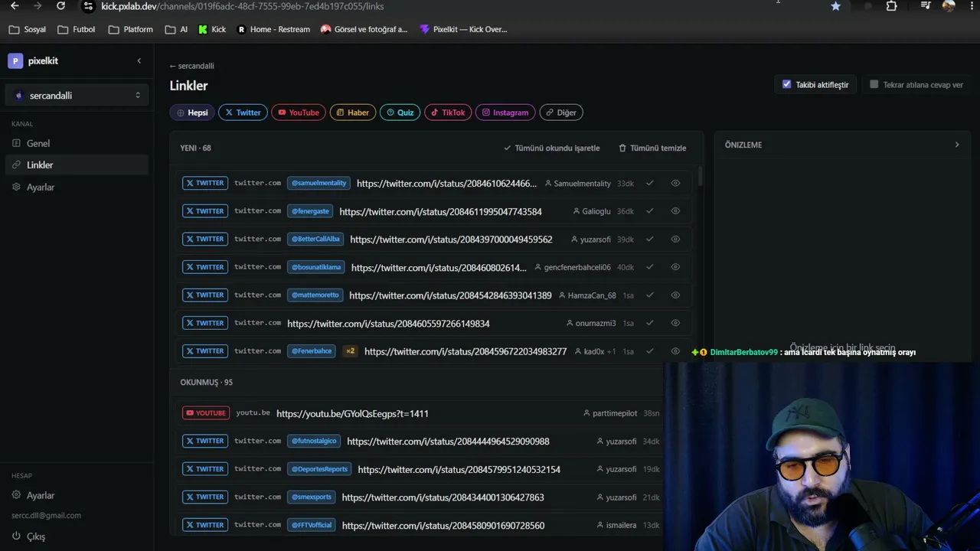Image resolution: width=980 pixels, height=551 pixels.
Task: Click the bookmark star in the address bar
Action: [835, 6]
